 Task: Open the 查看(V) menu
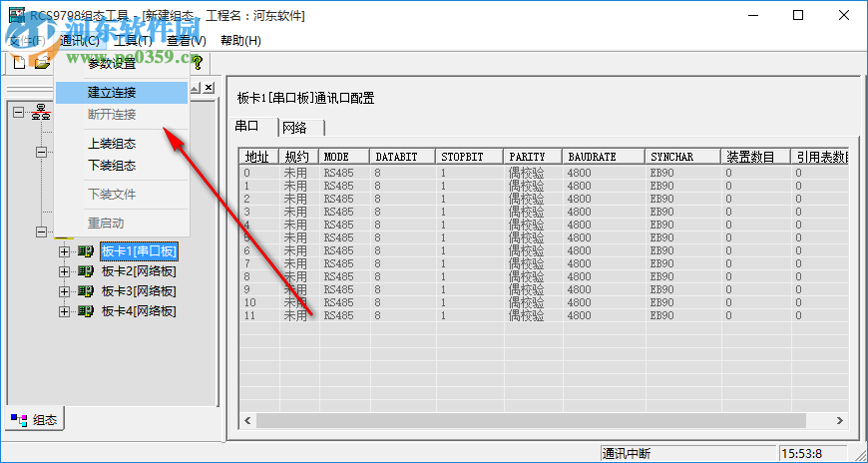187,41
